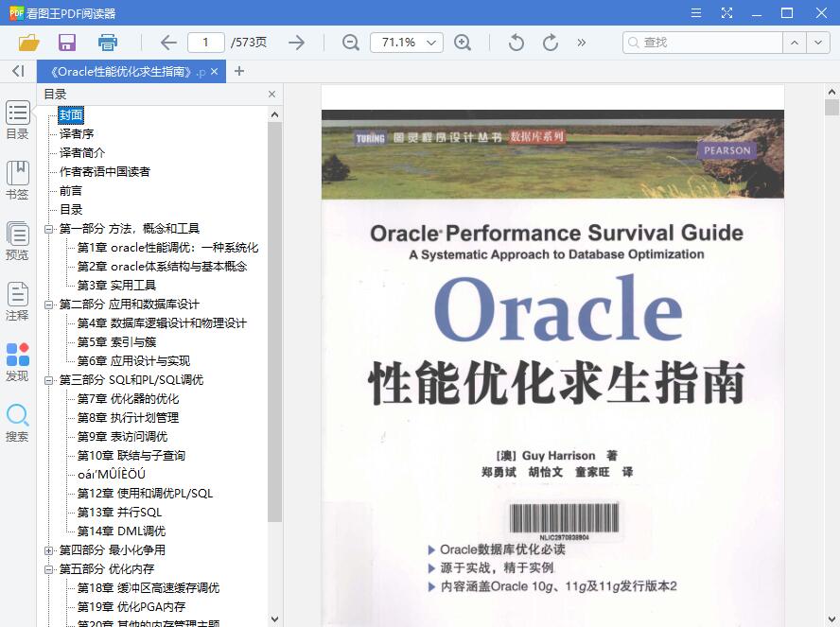Select 封面 in the outline
840x627 pixels.
pyautogui.click(x=71, y=114)
